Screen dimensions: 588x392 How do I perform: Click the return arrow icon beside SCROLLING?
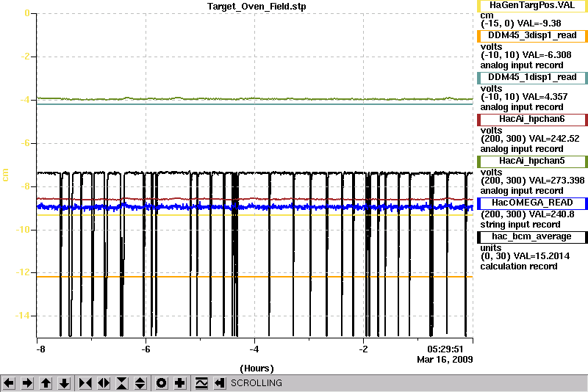pyautogui.click(x=219, y=383)
